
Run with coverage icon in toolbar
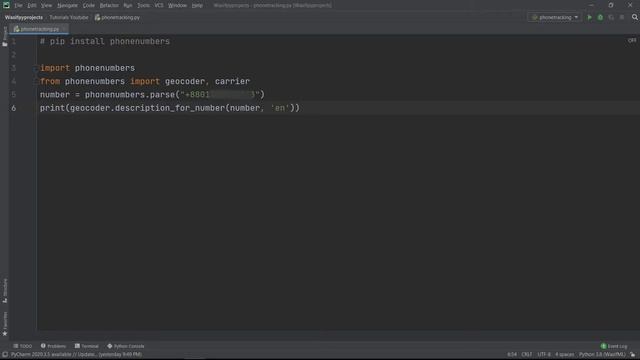(x=611, y=17)
